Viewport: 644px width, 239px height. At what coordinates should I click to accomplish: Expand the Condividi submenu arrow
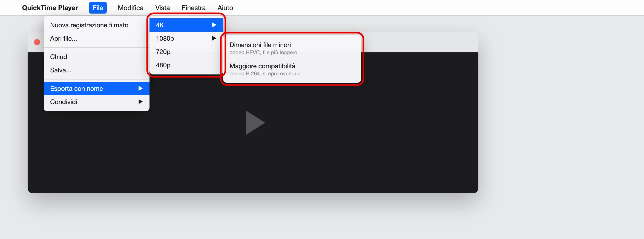point(141,102)
